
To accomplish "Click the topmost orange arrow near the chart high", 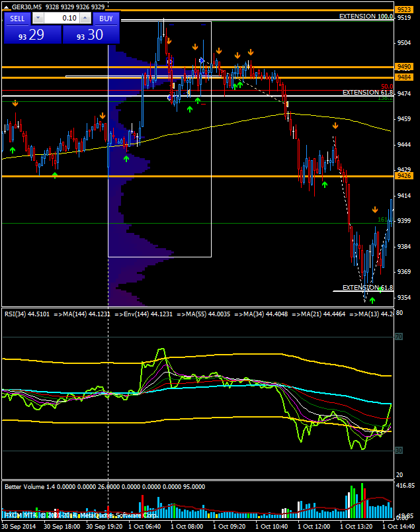I will click(x=169, y=41).
